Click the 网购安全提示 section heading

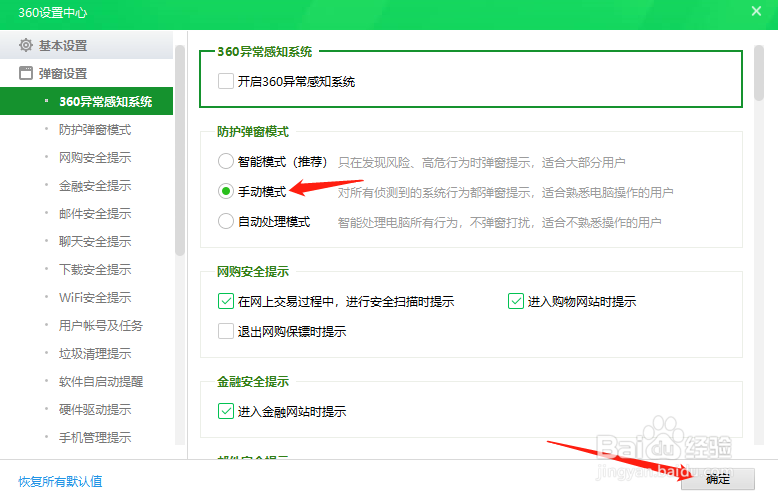253,271
